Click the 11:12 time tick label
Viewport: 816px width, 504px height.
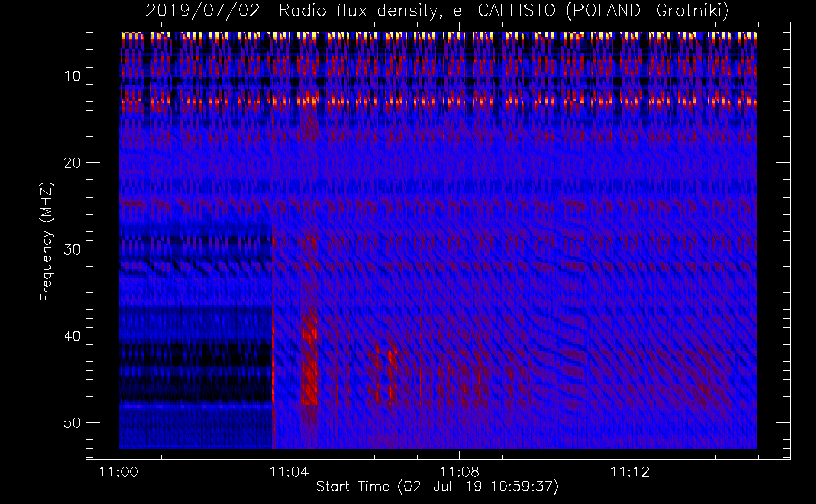629,472
